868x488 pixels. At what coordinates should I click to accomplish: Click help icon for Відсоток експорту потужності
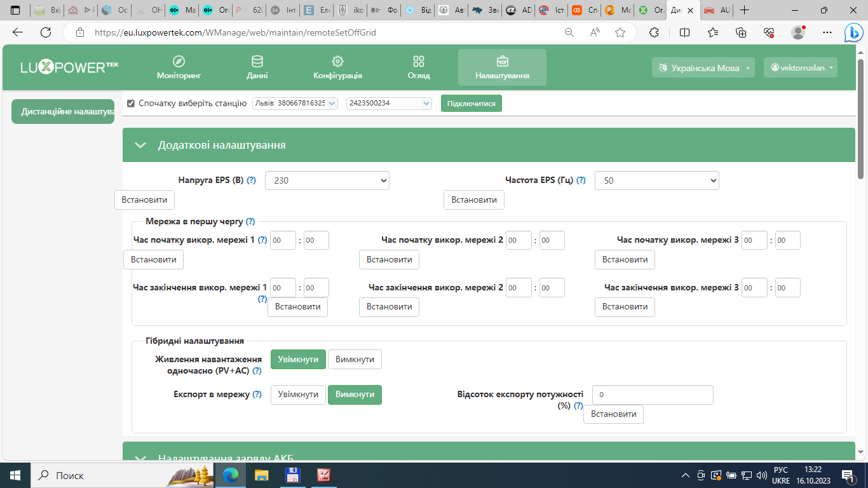(x=578, y=406)
